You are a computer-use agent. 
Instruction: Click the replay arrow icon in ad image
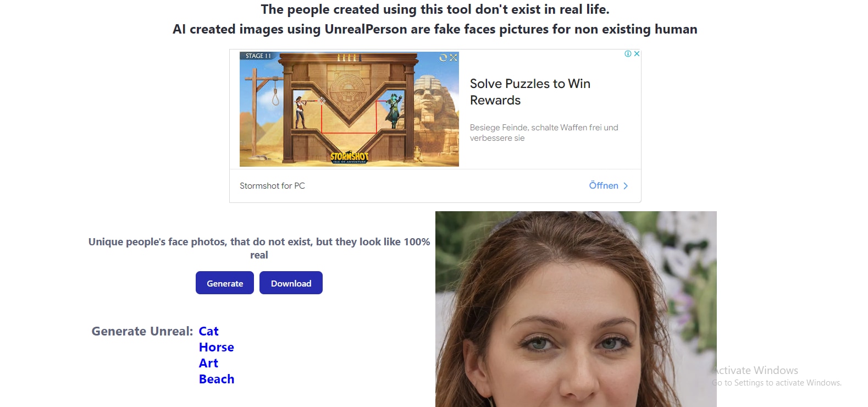tap(443, 57)
